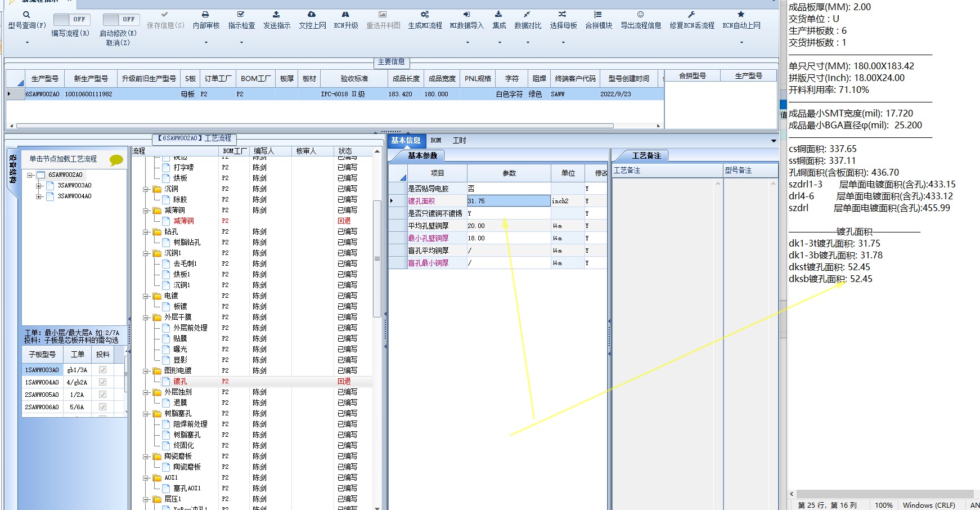Click MI数据导入 import icon
The width and height of the screenshot is (980, 510).
coord(466,14)
